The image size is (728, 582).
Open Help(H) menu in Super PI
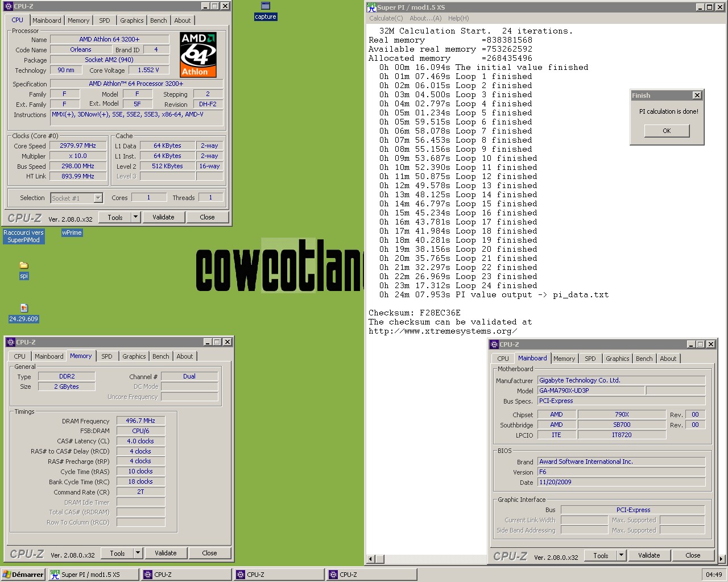pyautogui.click(x=458, y=18)
